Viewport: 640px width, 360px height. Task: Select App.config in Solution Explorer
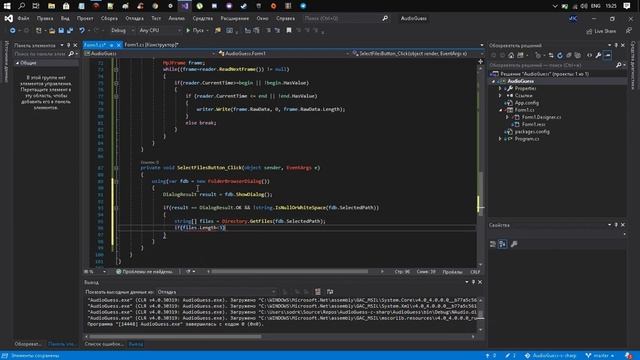527,103
